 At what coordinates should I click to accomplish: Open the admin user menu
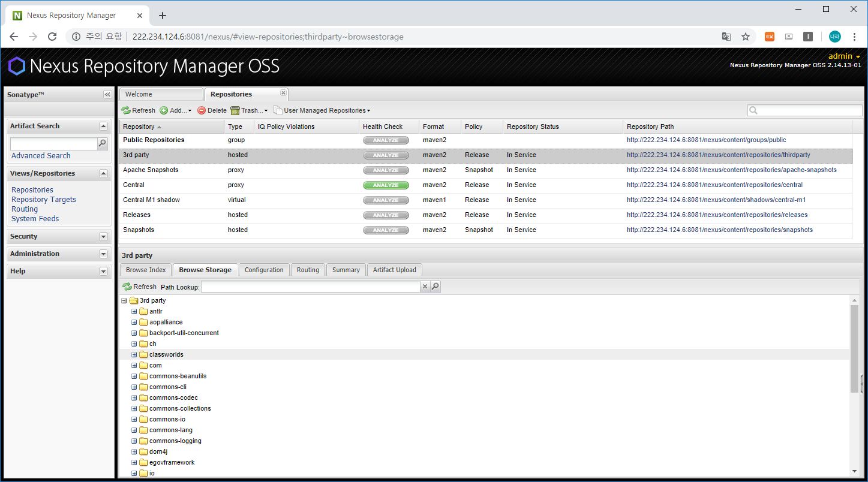(x=845, y=56)
